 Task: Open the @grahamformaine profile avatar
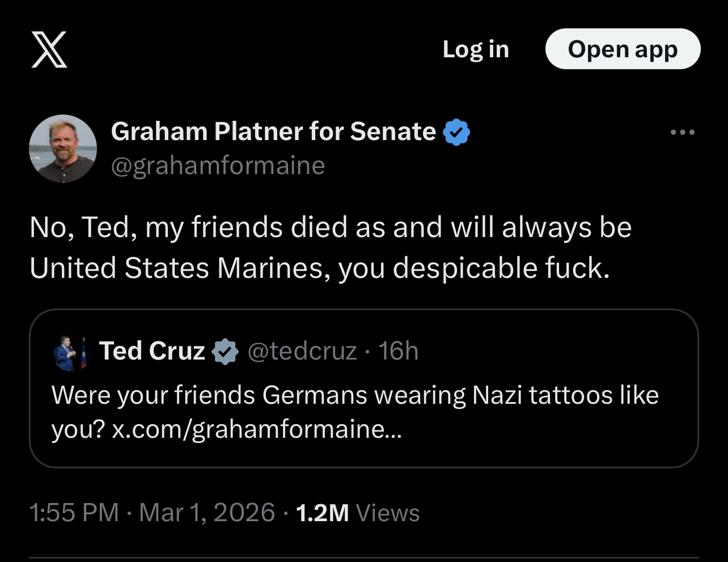click(63, 149)
